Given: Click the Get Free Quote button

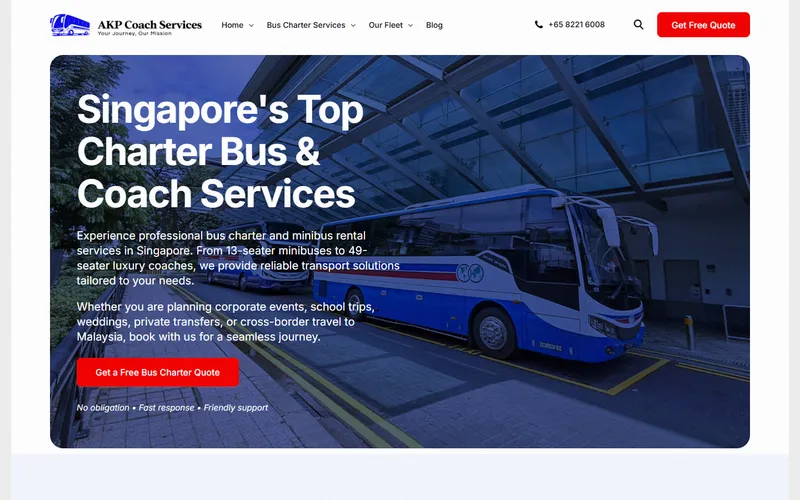Looking at the screenshot, I should [703, 25].
